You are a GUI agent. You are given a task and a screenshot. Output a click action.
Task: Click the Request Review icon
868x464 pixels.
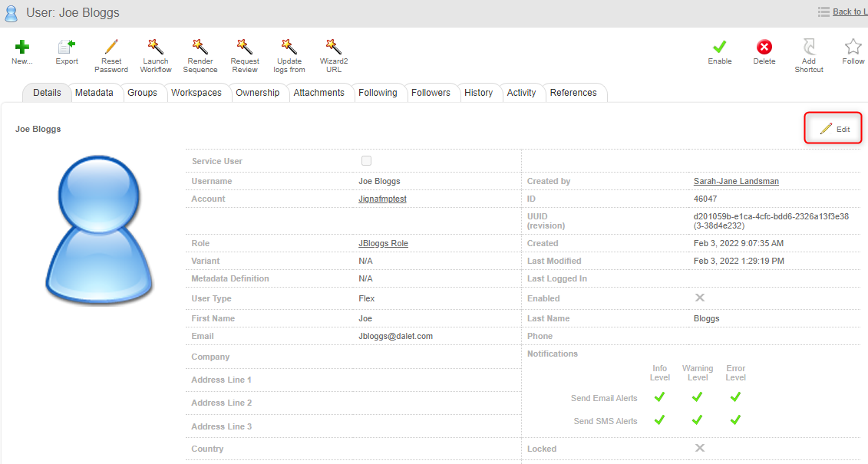(245, 47)
